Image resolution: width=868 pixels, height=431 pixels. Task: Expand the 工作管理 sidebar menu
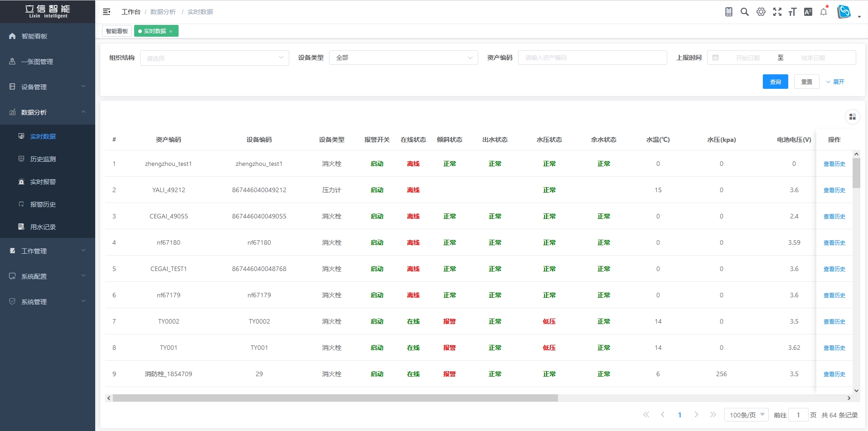[x=48, y=251]
